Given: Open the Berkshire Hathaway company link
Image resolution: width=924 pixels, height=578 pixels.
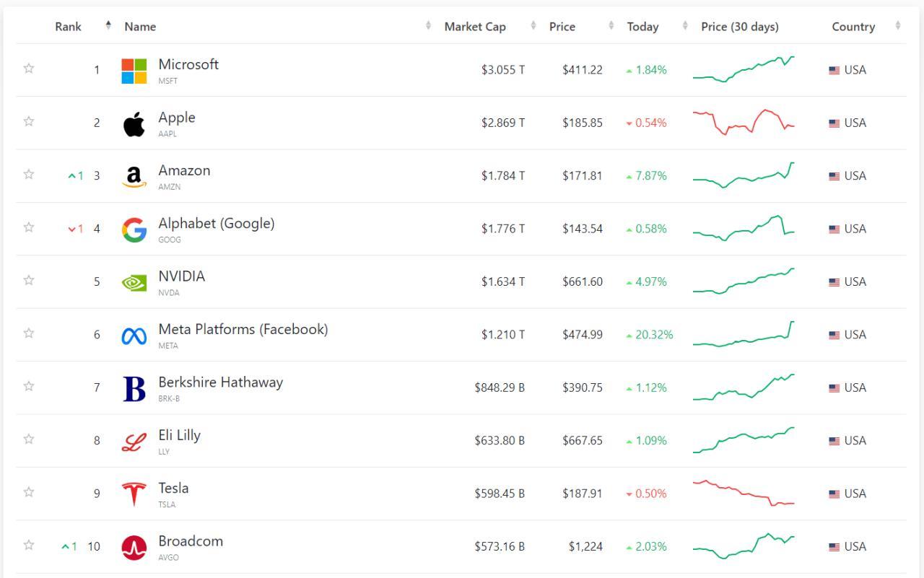Looking at the screenshot, I should click(221, 382).
